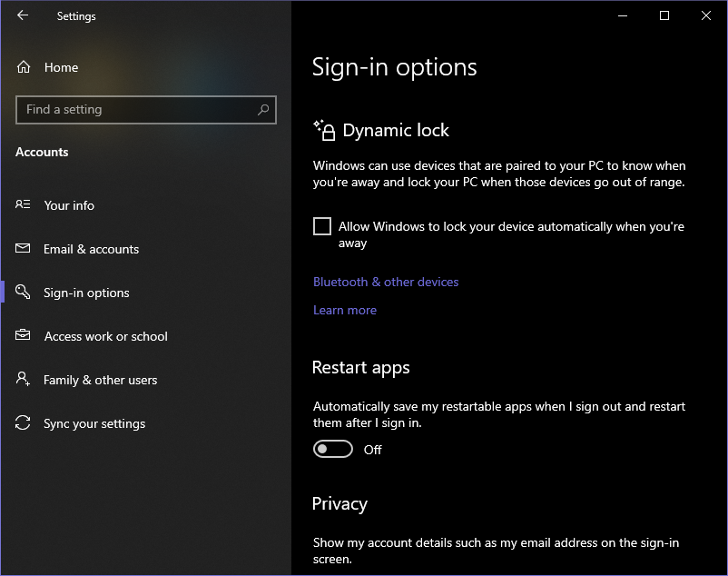Focus the Find a setting search field

pos(136,110)
